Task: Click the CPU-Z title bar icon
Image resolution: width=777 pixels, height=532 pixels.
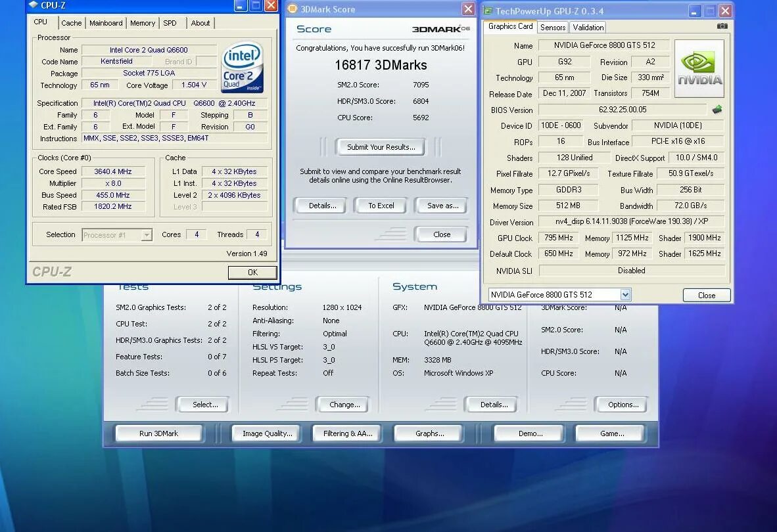Action: tap(34, 5)
